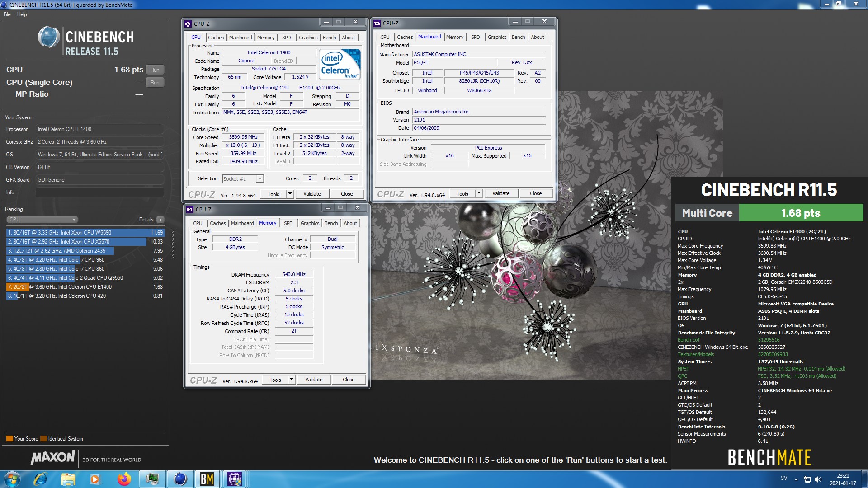Screen dimensions: 868x488
Task: Expand Tools dropdown arrow in Mainboard window
Action: click(x=479, y=193)
